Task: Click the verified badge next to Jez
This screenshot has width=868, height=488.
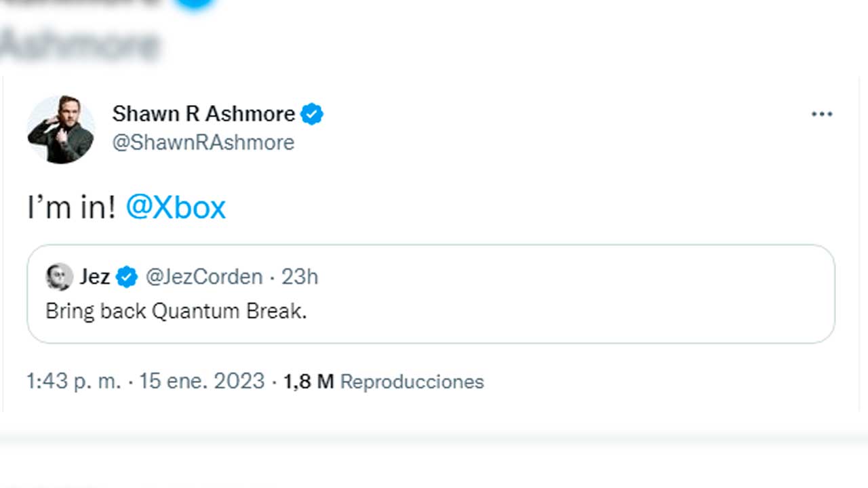Action: 126,277
